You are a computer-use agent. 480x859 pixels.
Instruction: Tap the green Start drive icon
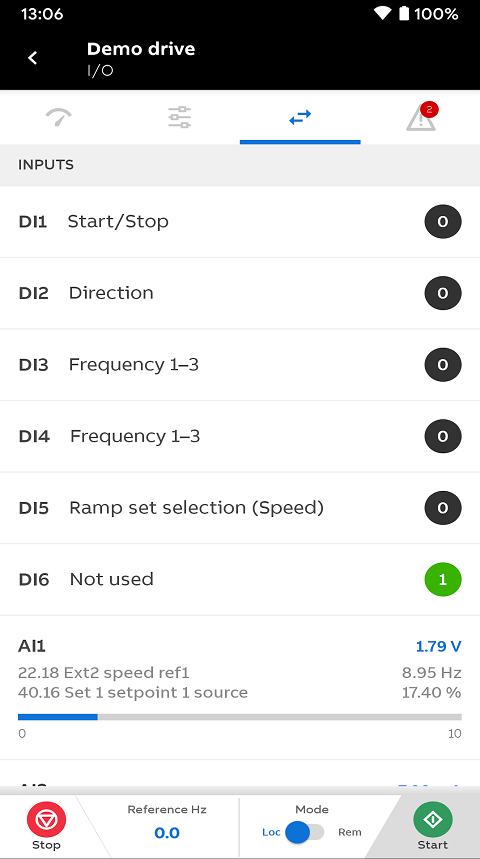pos(433,819)
